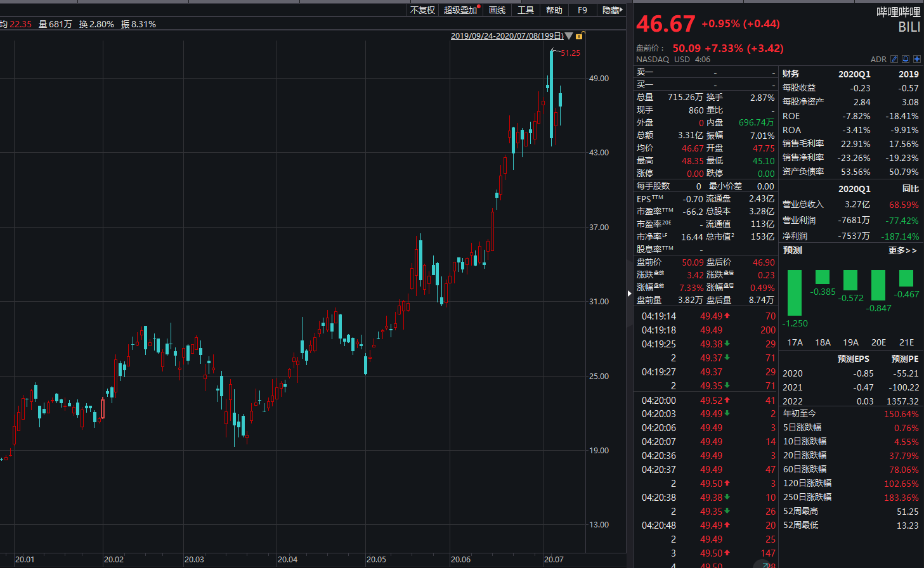Image resolution: width=924 pixels, height=568 pixels.
Task: Click the 销售毛利率 row label
Action: [804, 143]
